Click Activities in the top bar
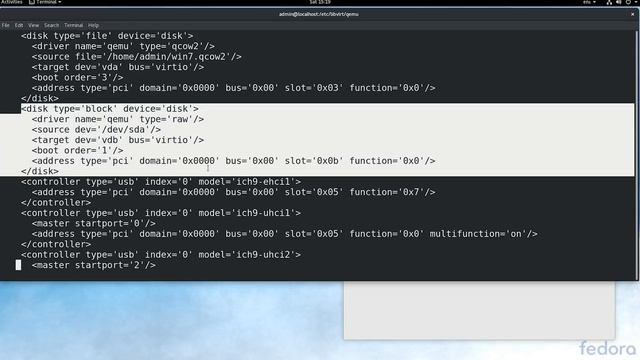640x360 pixels. point(12,2)
